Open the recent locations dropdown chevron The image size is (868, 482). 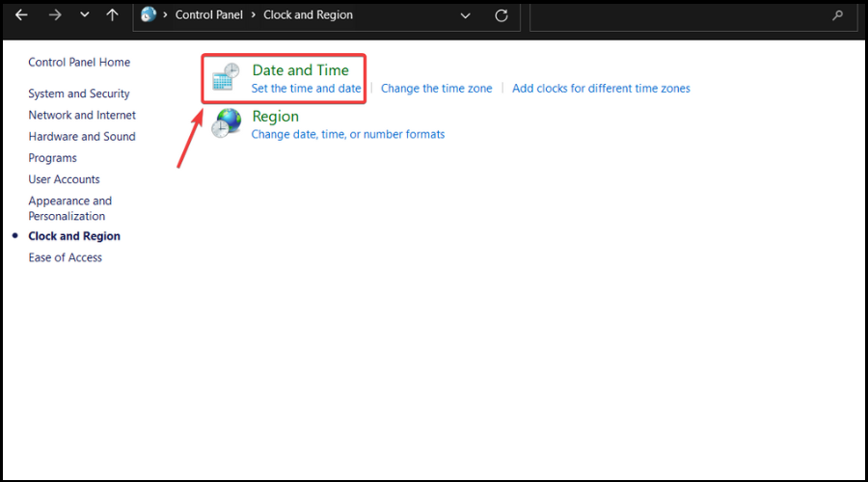[x=85, y=14]
